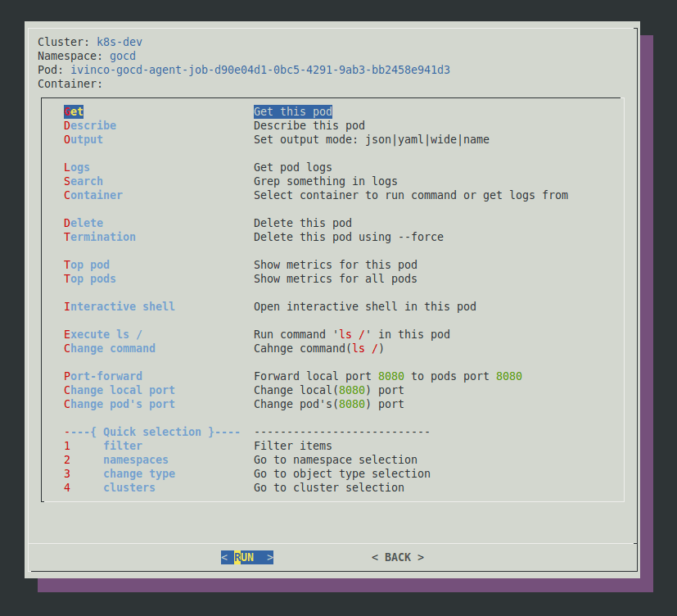Go to namespaces quick selection
Screen dimensions: 677x616
point(135,460)
